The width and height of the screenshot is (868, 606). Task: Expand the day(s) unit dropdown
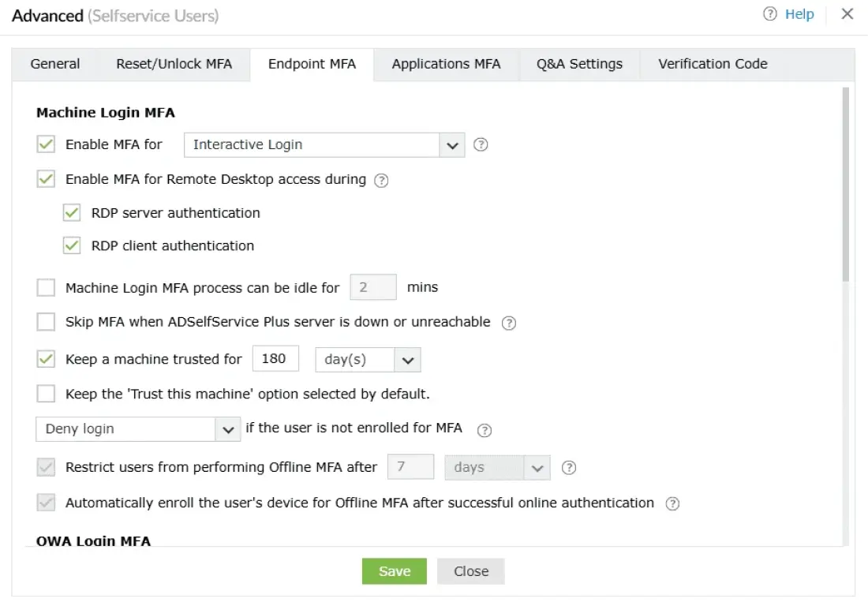point(368,360)
